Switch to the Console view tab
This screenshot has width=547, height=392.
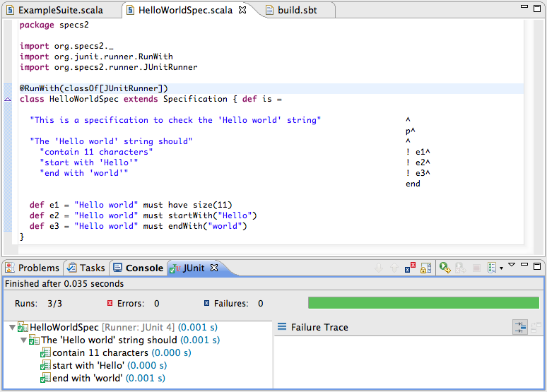coord(139,268)
